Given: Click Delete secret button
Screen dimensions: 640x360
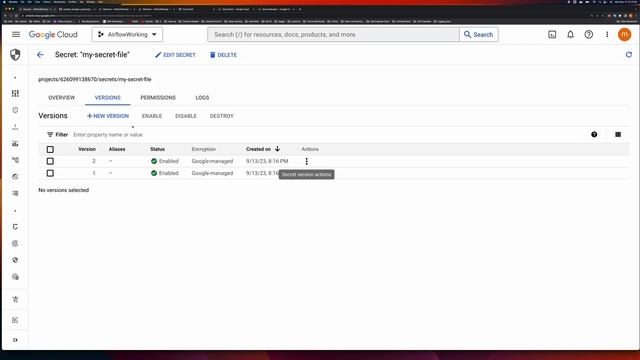Looking at the screenshot, I should click(x=223, y=55).
